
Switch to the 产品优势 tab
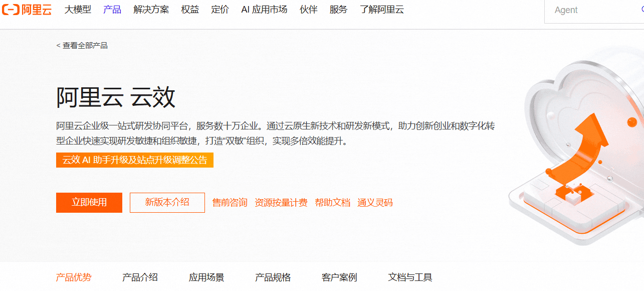tap(74, 277)
